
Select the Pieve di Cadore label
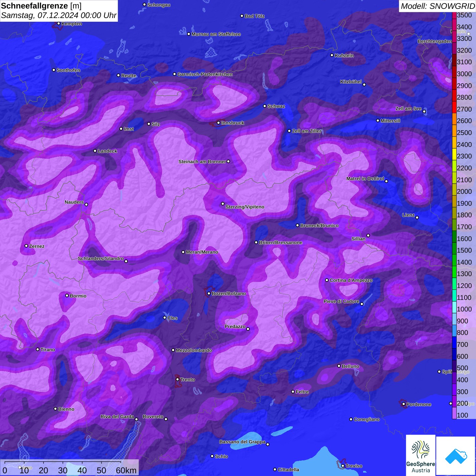tap(341, 301)
